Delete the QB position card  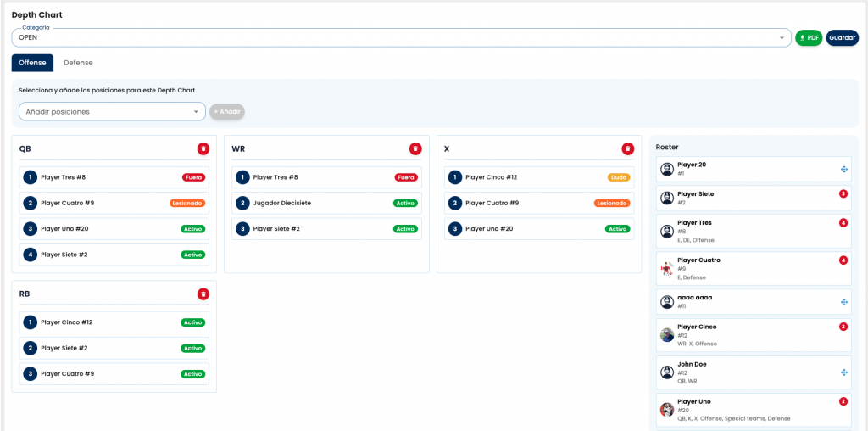203,148
